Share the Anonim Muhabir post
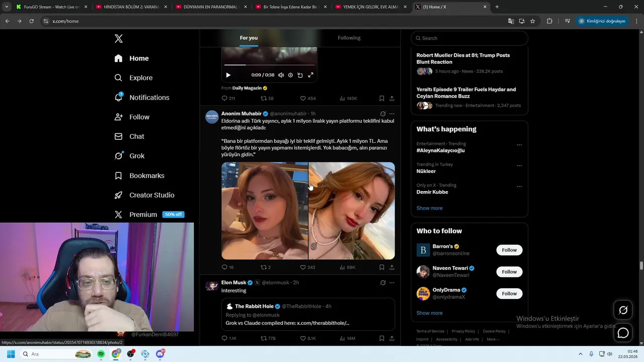The width and height of the screenshot is (644, 362). [x=392, y=267]
